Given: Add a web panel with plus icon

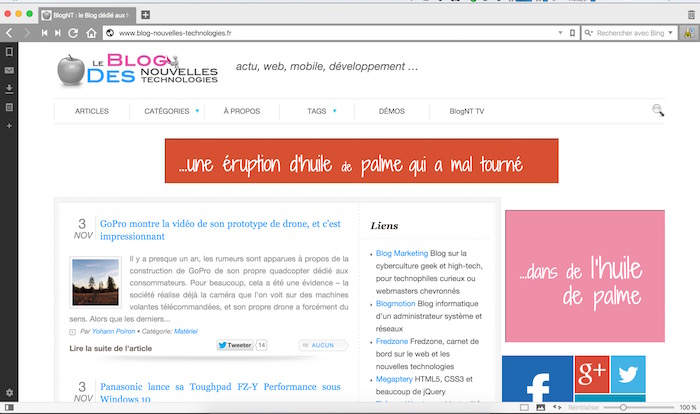Looking at the screenshot, I should coord(9,126).
